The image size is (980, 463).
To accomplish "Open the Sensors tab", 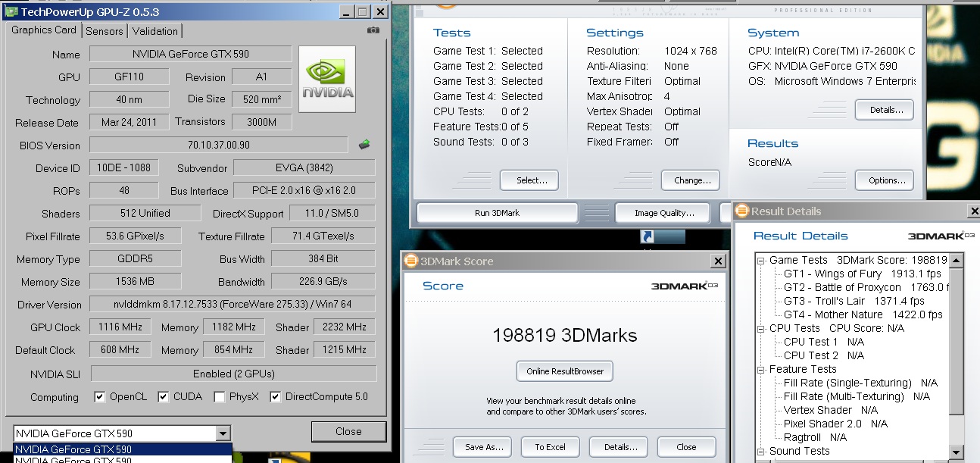I will (x=105, y=31).
